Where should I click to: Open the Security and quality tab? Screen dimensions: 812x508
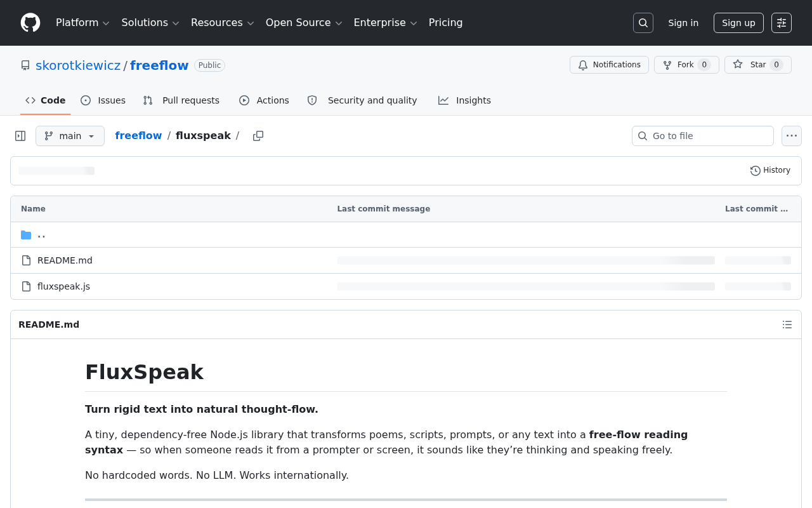pyautogui.click(x=362, y=100)
